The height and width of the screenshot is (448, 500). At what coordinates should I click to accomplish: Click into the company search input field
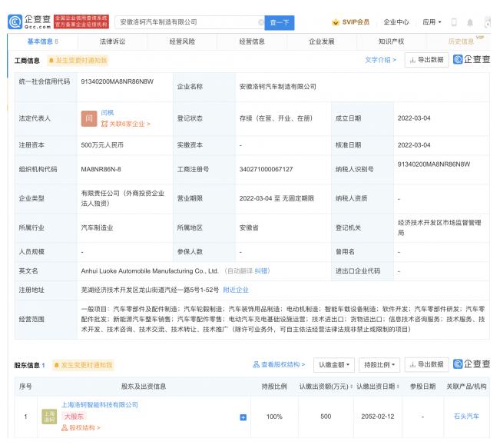[184, 22]
